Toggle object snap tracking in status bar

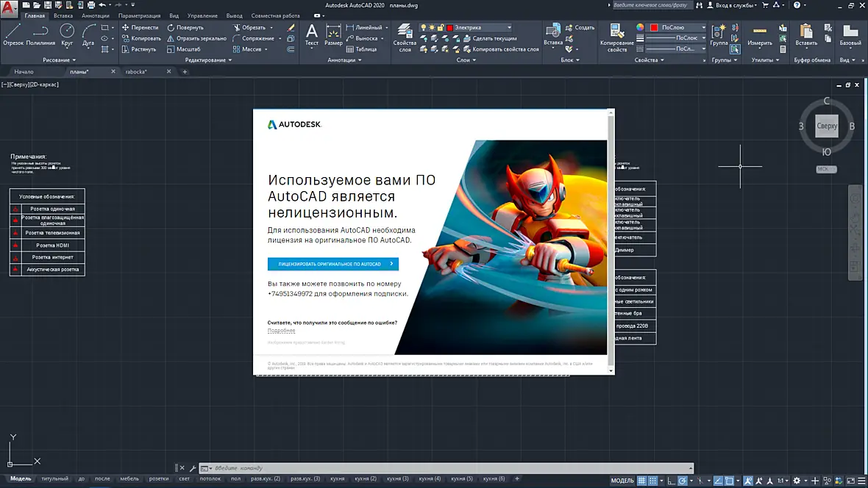coord(718,481)
